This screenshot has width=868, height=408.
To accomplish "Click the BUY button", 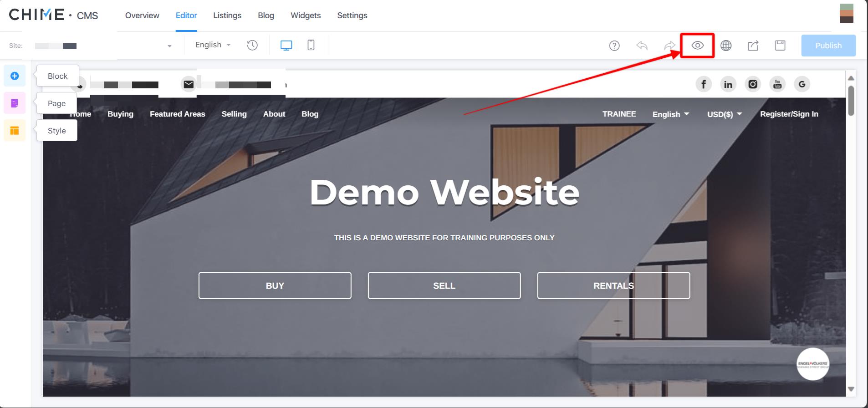I will (x=275, y=286).
